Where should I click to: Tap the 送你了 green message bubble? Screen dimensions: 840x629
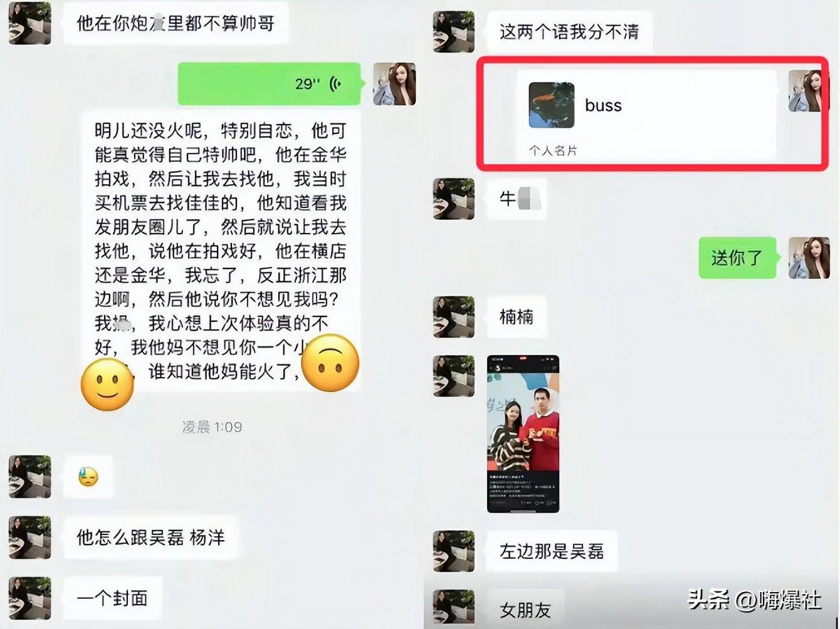pos(737,257)
